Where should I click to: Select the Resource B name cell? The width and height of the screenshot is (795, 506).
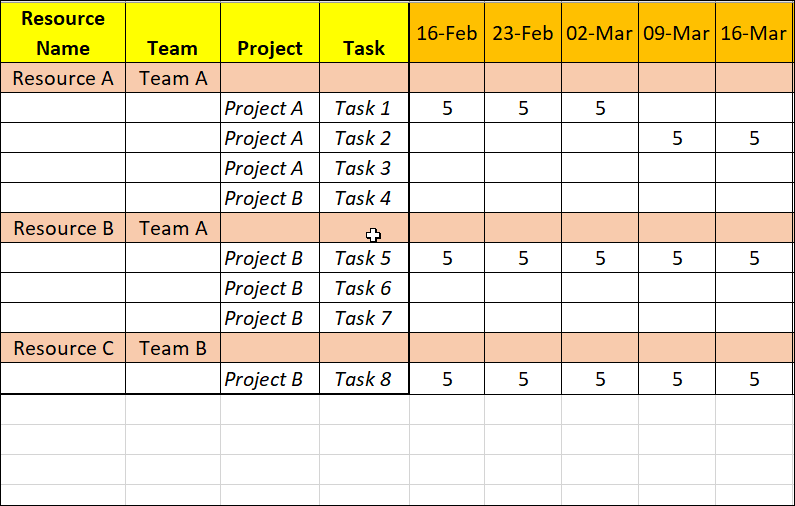click(x=63, y=228)
